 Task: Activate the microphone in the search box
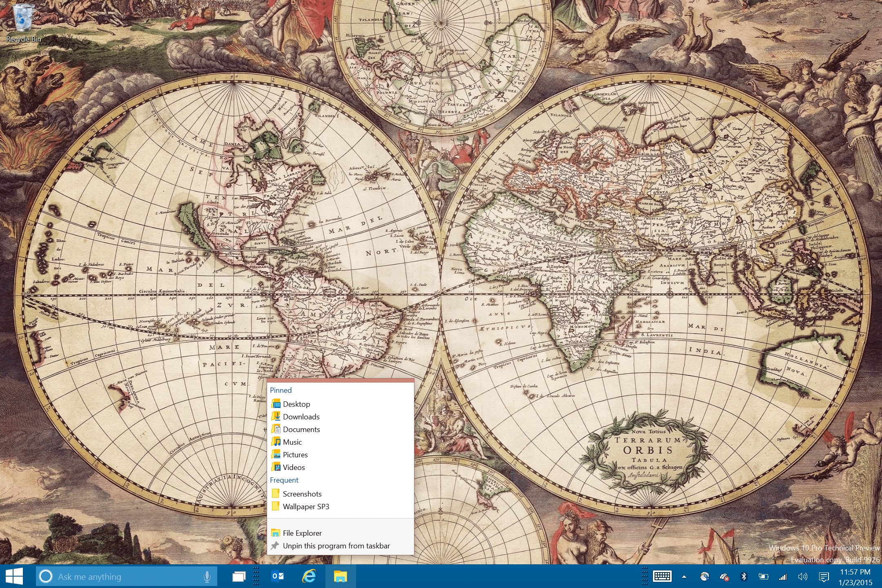tap(207, 577)
